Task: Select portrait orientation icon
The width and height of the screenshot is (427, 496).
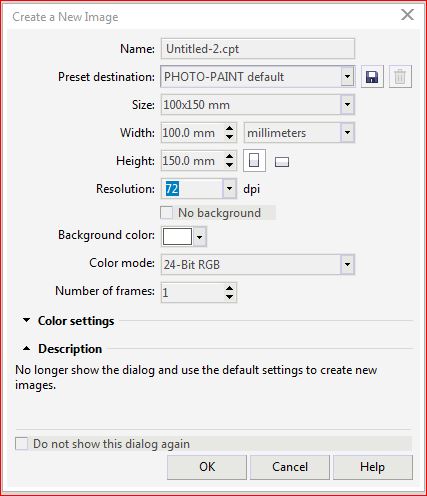Action: coord(254,161)
